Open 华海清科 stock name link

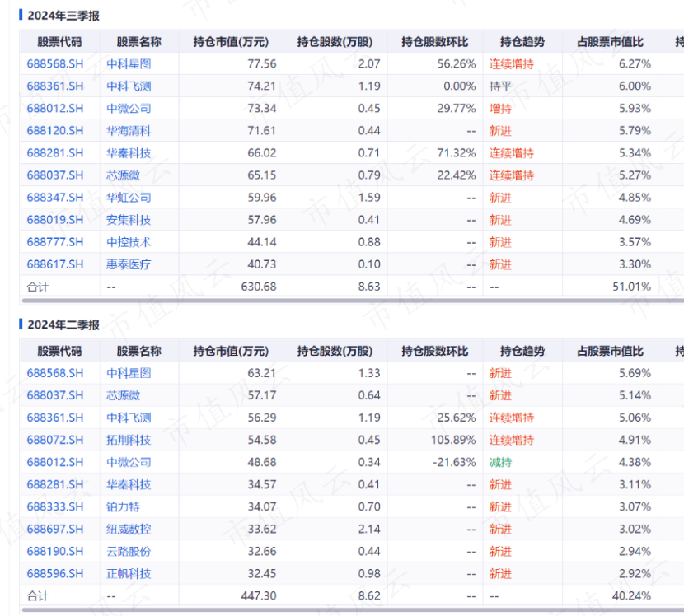(129, 131)
